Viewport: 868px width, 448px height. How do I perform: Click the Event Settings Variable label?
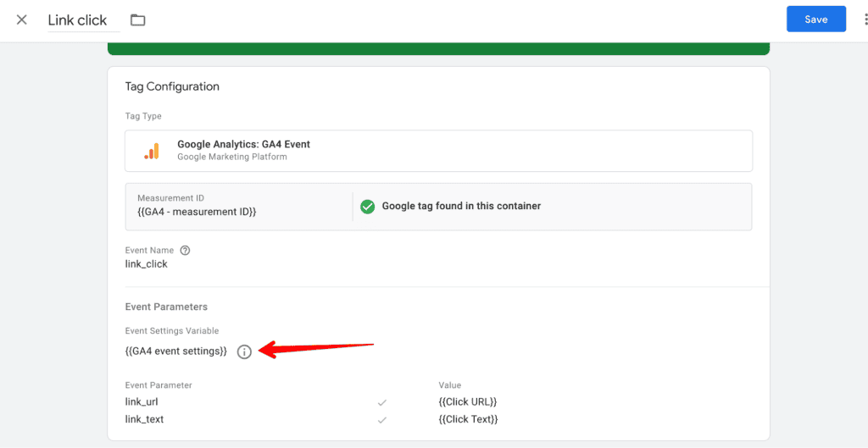coord(172,331)
